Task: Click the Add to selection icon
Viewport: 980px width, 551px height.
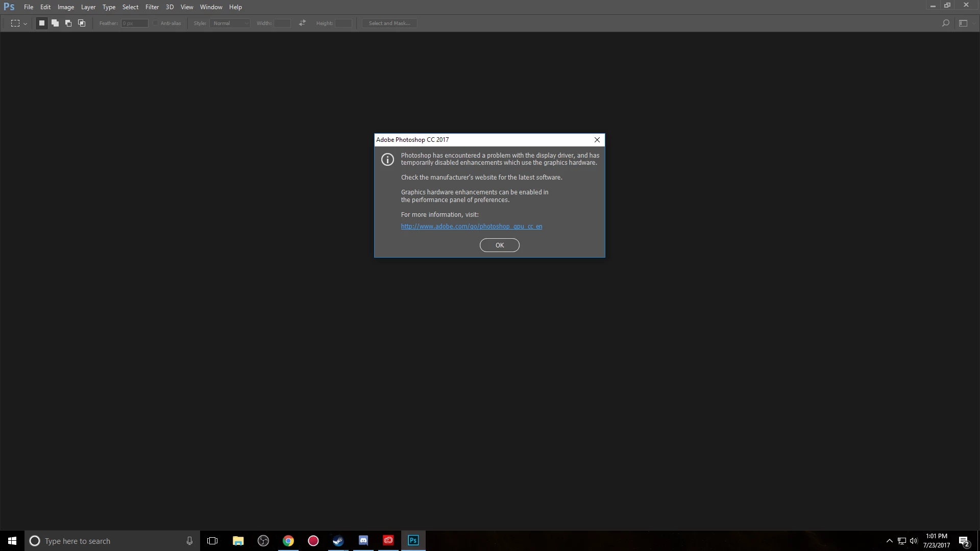Action: (55, 23)
